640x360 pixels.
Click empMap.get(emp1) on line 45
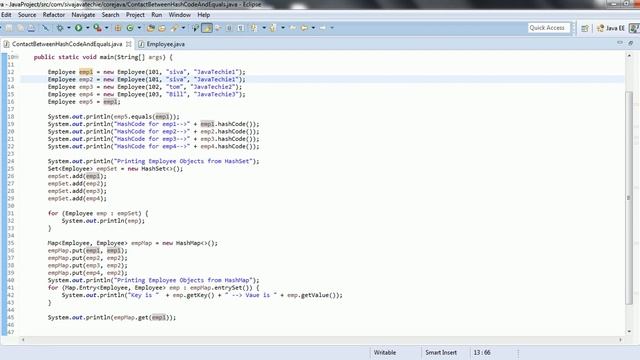(144, 317)
